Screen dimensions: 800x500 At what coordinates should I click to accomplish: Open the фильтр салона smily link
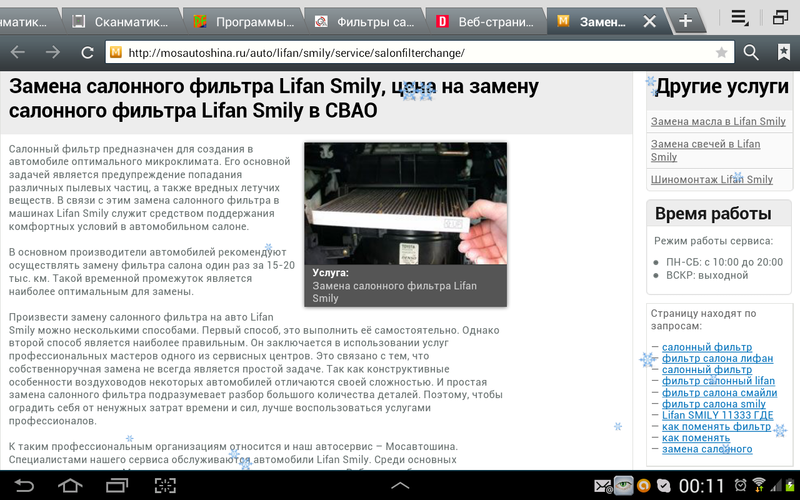[714, 404]
